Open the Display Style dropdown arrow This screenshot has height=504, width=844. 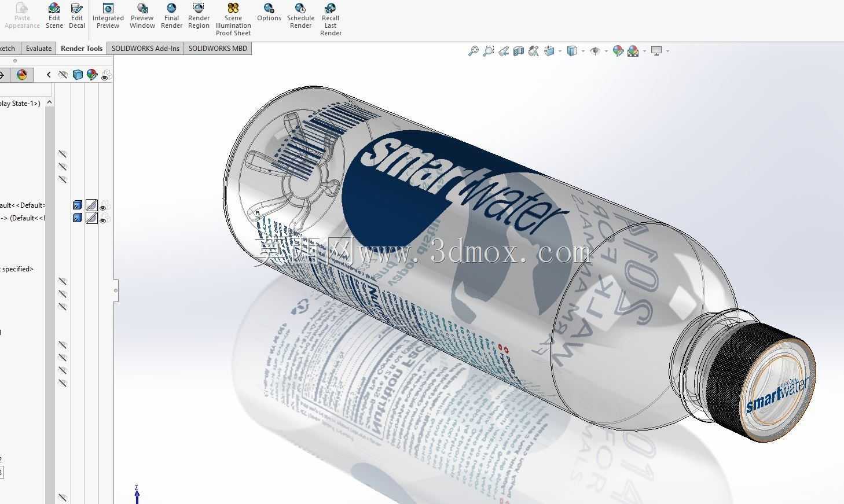pos(583,51)
